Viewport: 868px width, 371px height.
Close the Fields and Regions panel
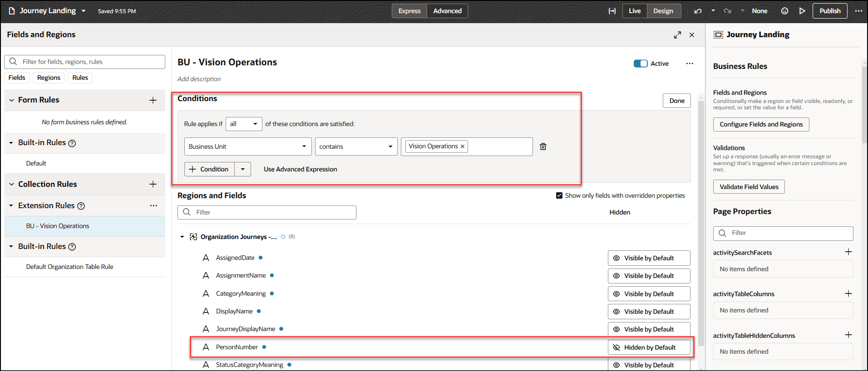pyautogui.click(x=692, y=35)
